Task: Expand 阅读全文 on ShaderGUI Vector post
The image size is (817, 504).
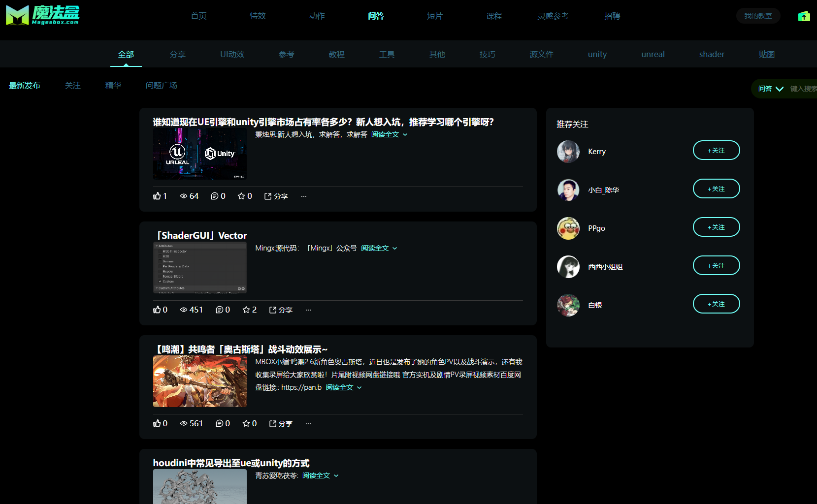Action: coord(379,248)
